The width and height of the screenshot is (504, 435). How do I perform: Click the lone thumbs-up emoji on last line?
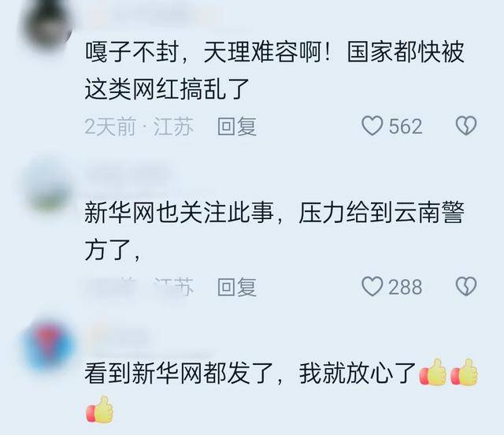click(x=100, y=410)
